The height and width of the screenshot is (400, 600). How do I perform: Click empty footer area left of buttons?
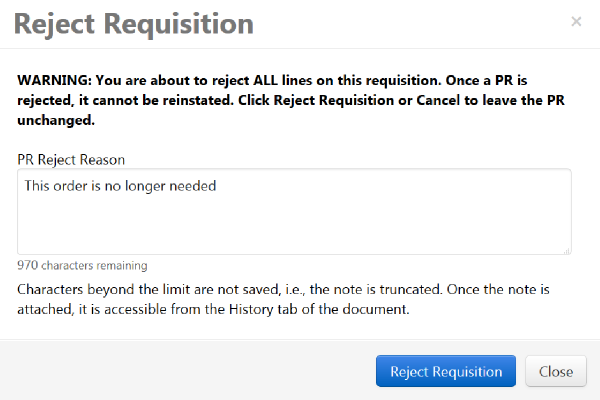(180, 371)
